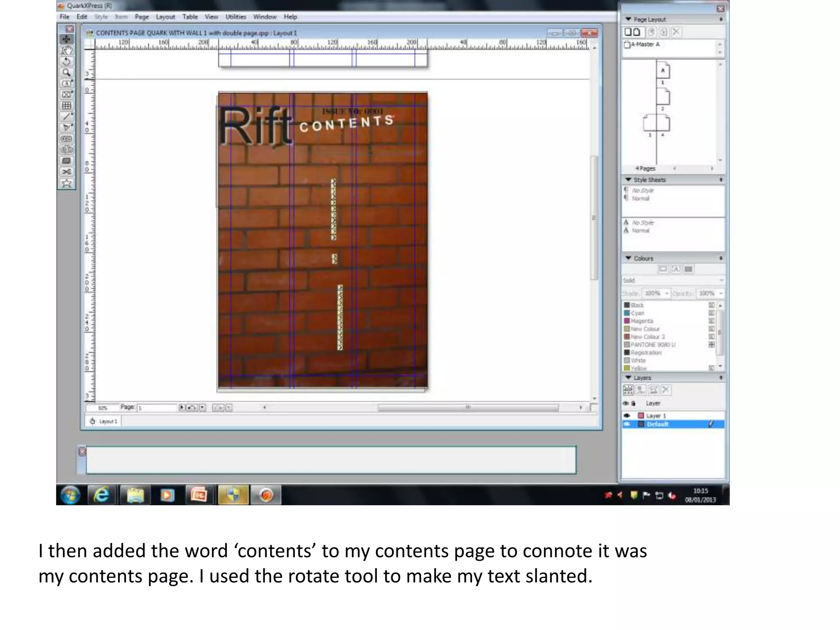Select the Rotation tool
840x630 pixels.
[66, 62]
